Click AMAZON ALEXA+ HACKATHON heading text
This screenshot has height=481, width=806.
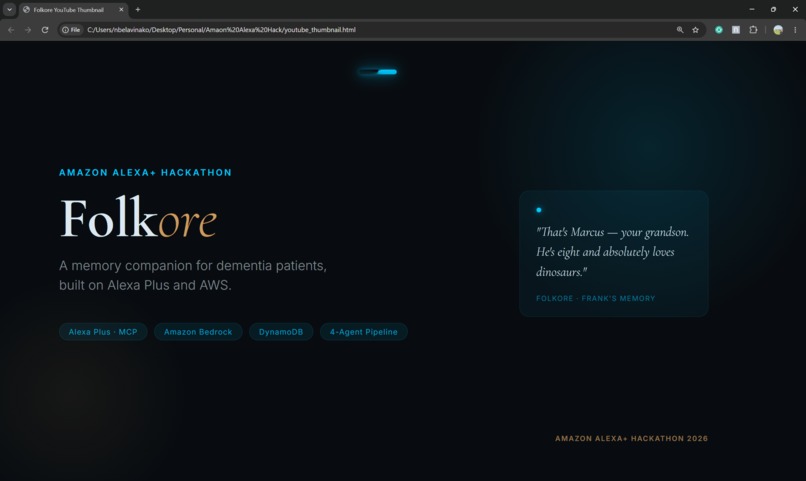[x=145, y=173]
